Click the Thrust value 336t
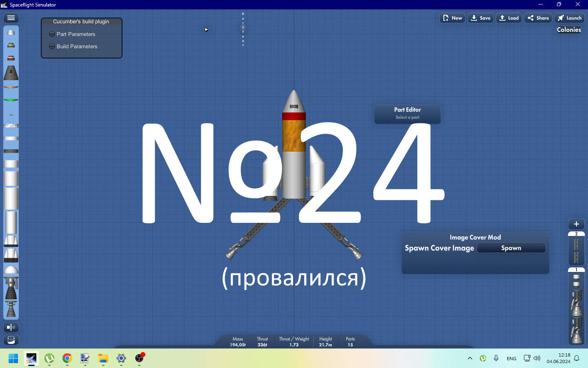 [262, 345]
